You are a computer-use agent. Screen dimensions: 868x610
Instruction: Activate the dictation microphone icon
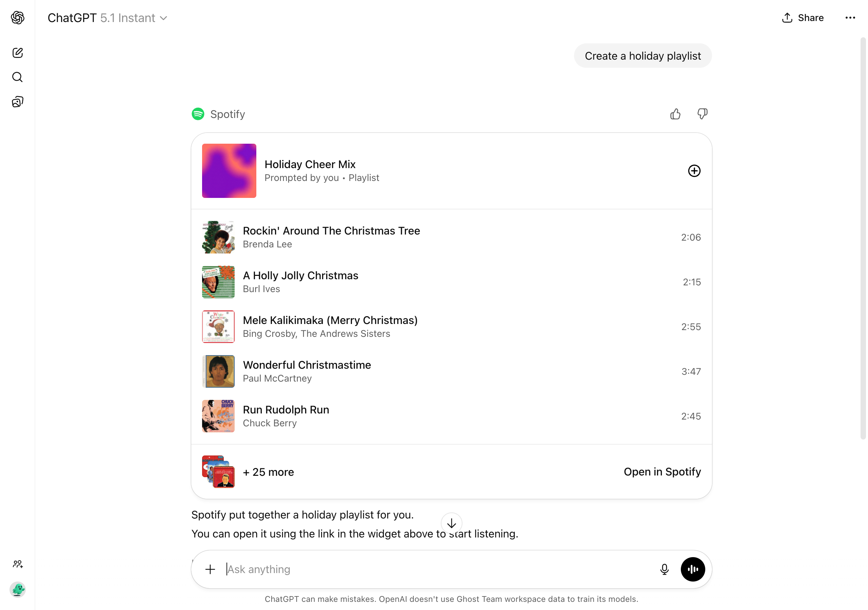pyautogui.click(x=664, y=569)
